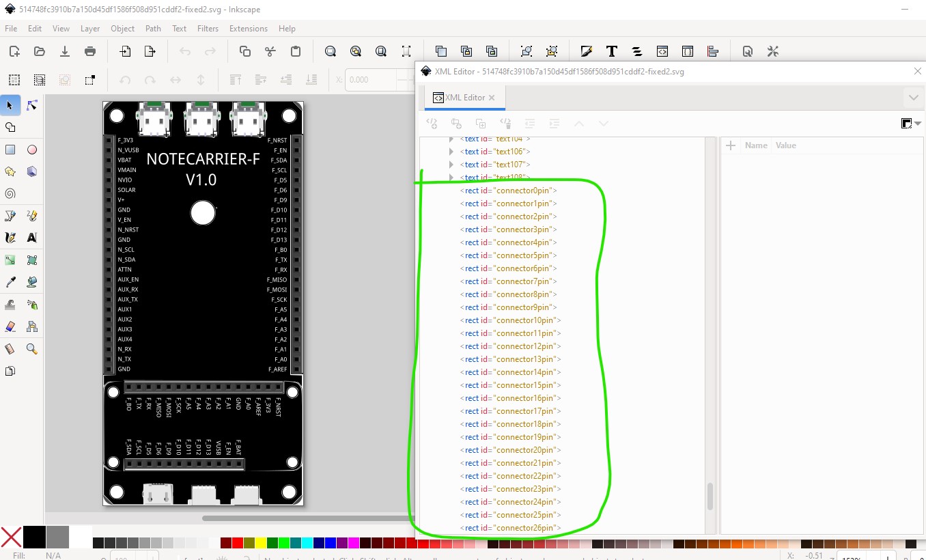Open the Object menu
The height and width of the screenshot is (560, 926).
(123, 29)
